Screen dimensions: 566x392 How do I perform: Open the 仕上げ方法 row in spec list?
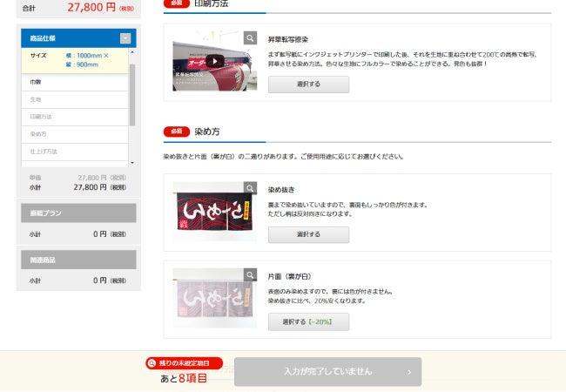point(75,152)
